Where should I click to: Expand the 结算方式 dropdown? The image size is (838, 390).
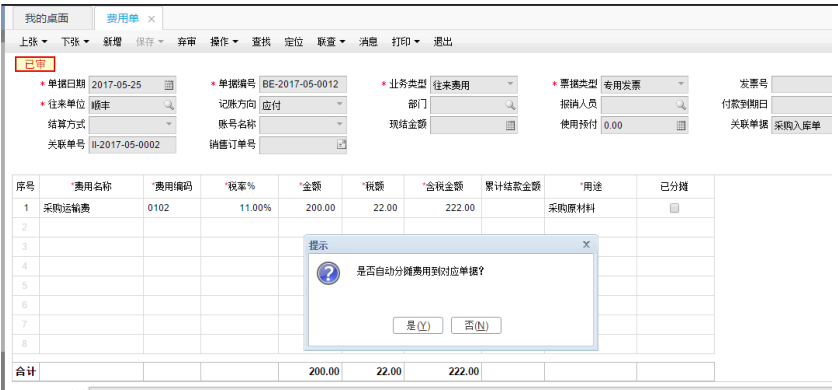(169, 125)
